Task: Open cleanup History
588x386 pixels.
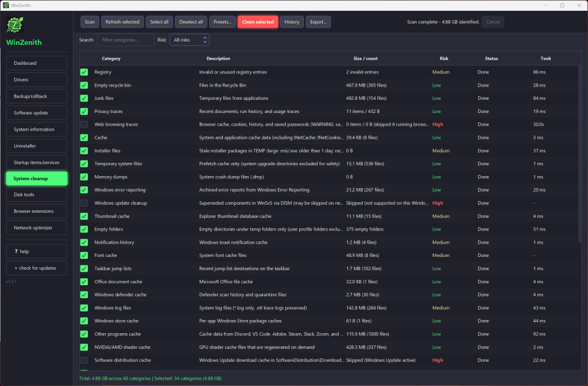Action: click(x=292, y=22)
